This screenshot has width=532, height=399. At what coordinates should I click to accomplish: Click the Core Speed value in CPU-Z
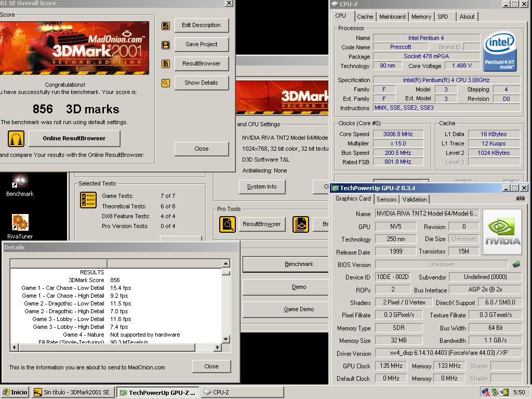(398, 134)
